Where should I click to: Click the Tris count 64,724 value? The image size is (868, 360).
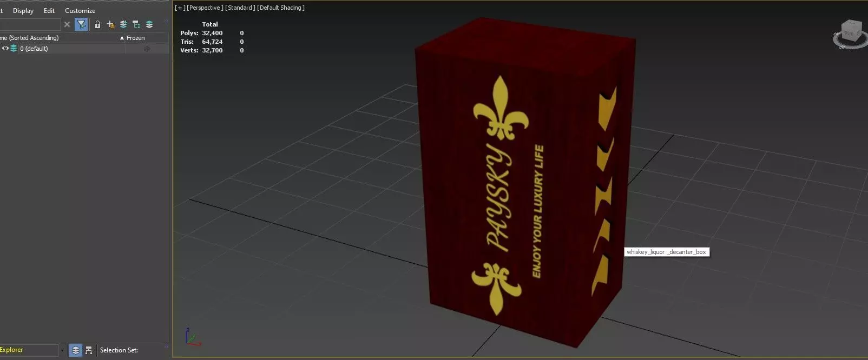click(212, 42)
